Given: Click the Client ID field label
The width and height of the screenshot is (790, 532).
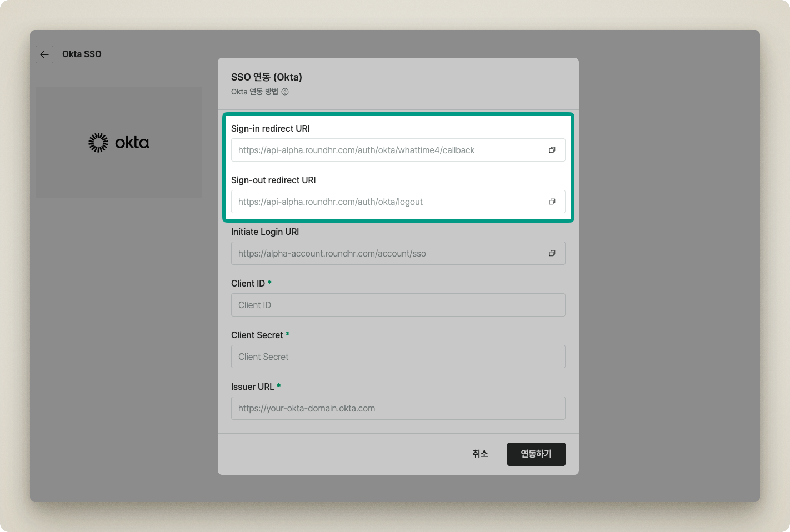Looking at the screenshot, I should 248,283.
